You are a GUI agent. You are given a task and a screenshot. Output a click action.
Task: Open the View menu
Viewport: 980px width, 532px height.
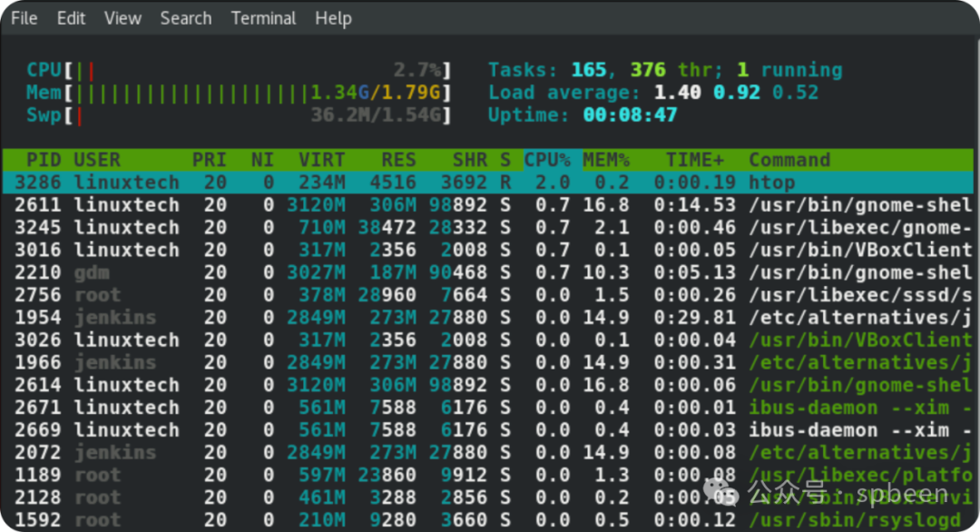point(122,18)
